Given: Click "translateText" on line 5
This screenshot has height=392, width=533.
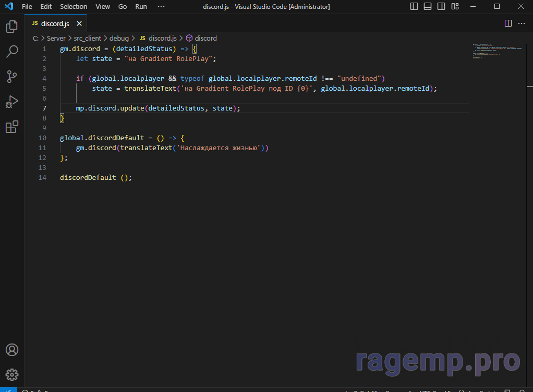Looking at the screenshot, I should coord(150,88).
